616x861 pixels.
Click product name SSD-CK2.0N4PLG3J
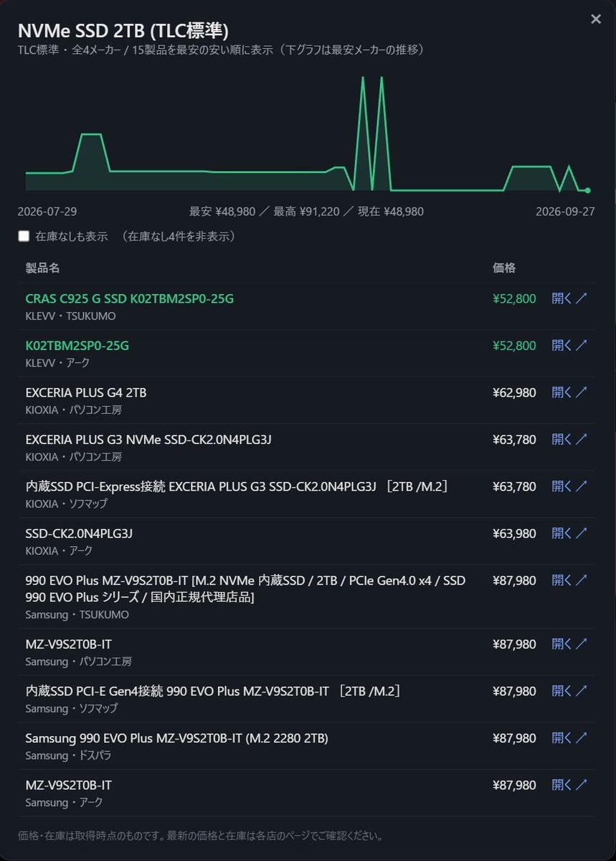point(79,534)
